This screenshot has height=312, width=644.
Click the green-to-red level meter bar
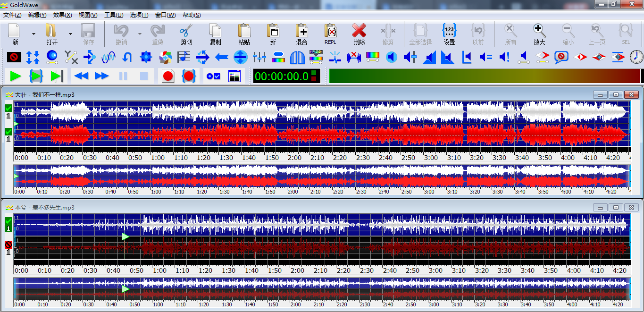(485, 76)
